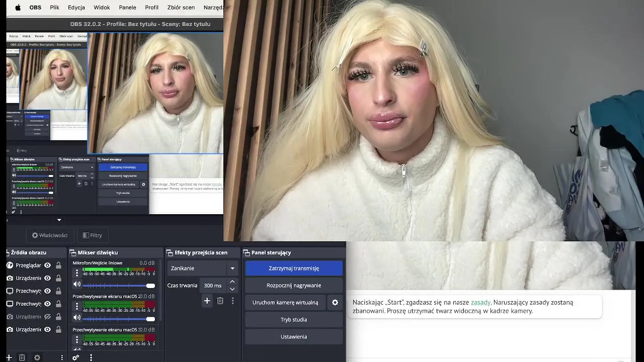Open the OBS application menu
Screen dimensions: 644x362
click(x=35, y=8)
